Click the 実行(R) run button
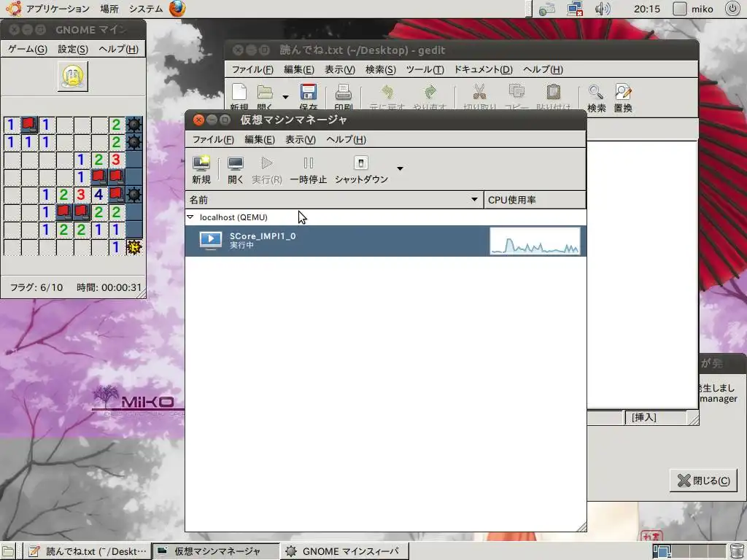The height and width of the screenshot is (560, 747). point(267,169)
